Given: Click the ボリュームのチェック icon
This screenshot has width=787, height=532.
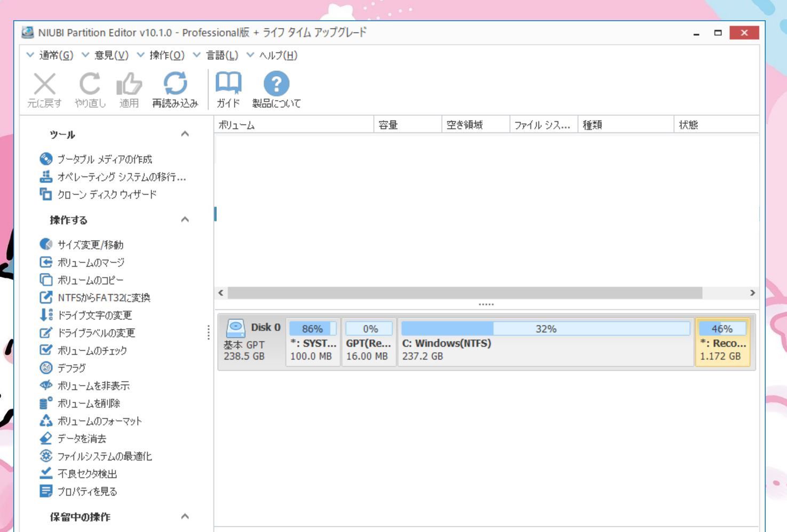Looking at the screenshot, I should pyautogui.click(x=46, y=350).
